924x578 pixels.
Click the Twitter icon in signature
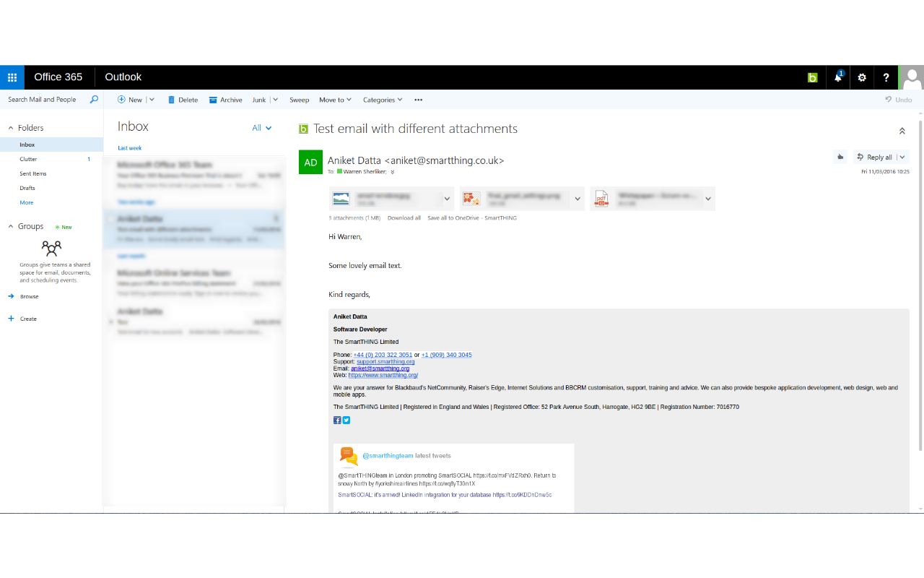[x=346, y=420]
